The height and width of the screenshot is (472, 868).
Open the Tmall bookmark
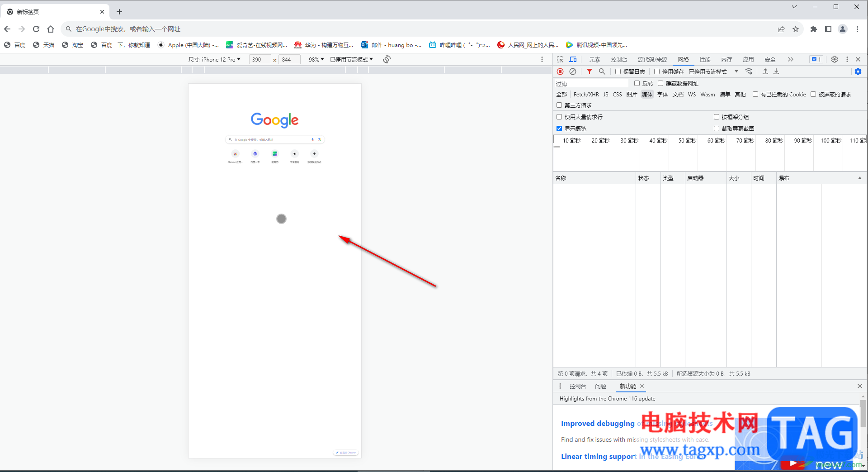point(44,45)
